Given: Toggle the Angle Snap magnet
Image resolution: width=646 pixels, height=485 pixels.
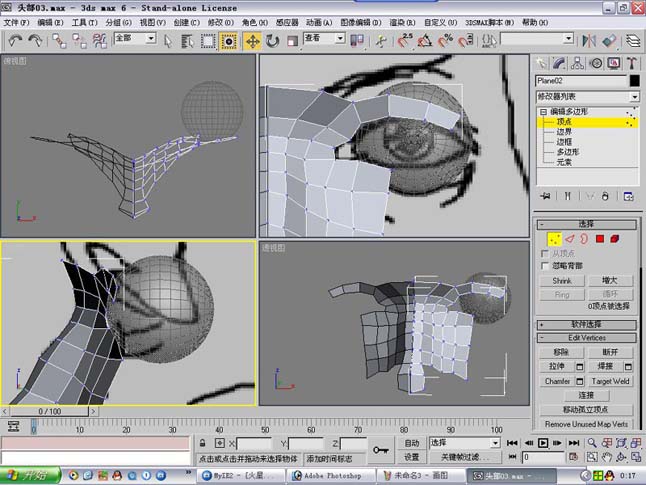Looking at the screenshot, I should point(425,41).
